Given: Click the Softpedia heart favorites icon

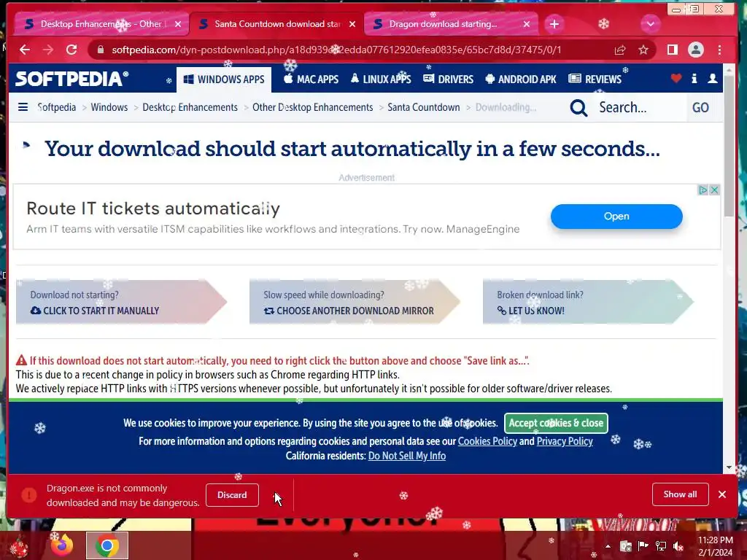Looking at the screenshot, I should [x=676, y=79].
